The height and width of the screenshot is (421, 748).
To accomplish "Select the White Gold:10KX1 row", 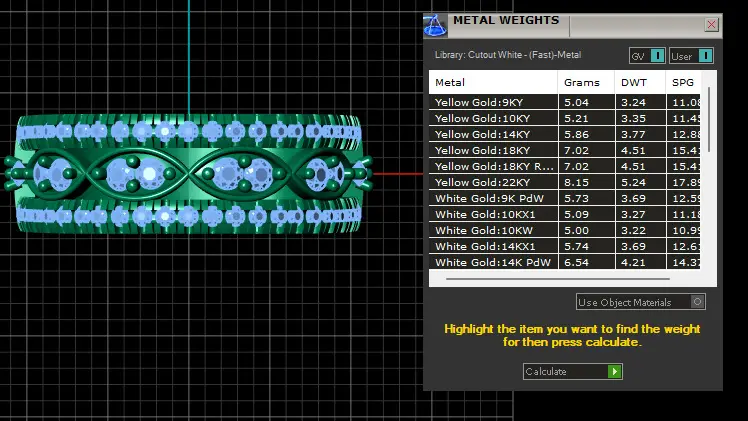I will point(564,214).
